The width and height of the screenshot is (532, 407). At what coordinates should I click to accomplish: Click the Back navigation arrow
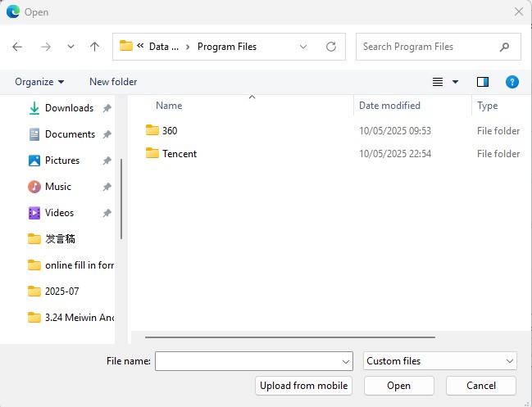(x=17, y=47)
